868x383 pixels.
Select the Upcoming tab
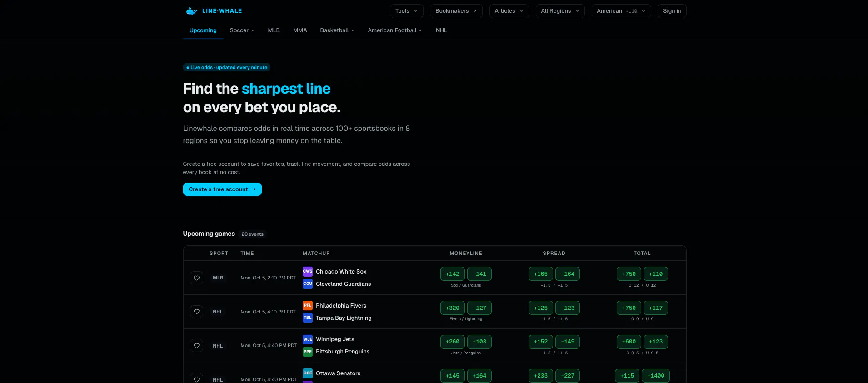203,30
